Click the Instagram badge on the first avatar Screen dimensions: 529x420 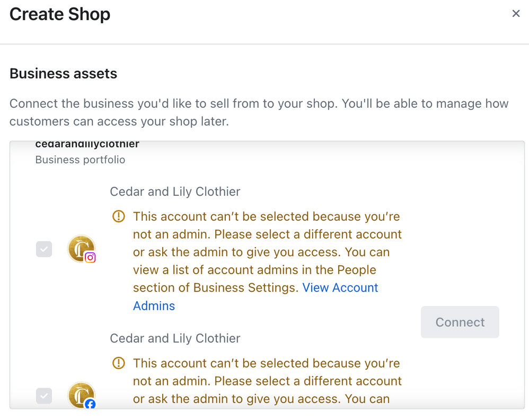[x=90, y=258]
